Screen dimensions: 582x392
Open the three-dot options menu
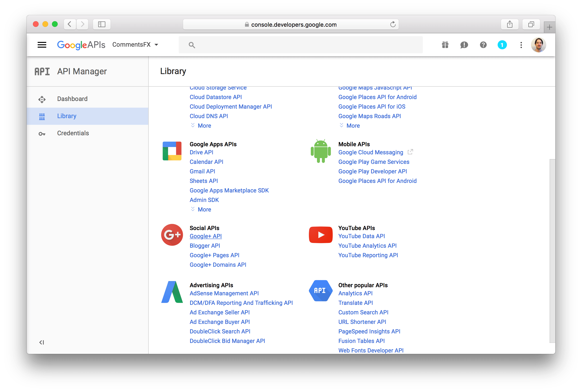(x=521, y=45)
